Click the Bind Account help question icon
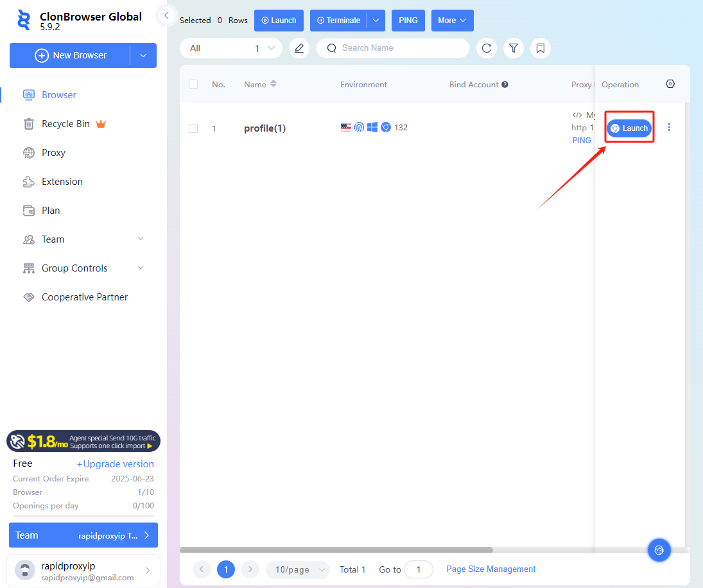 click(x=505, y=84)
